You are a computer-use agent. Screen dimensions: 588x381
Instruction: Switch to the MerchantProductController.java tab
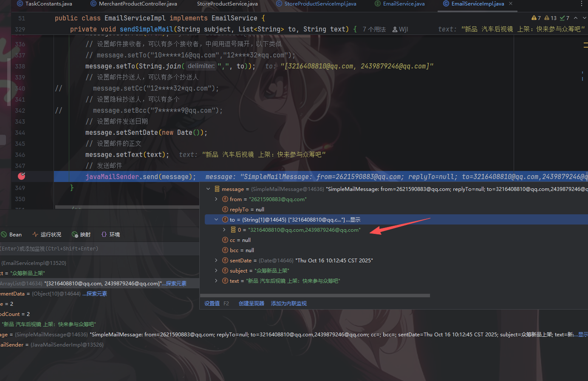pos(134,4)
